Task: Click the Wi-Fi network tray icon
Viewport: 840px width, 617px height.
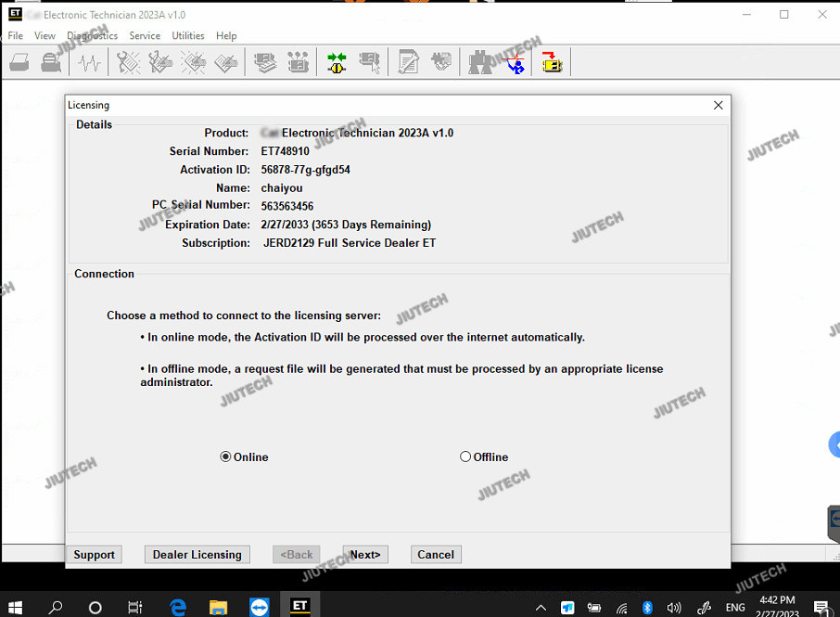Action: point(621,608)
